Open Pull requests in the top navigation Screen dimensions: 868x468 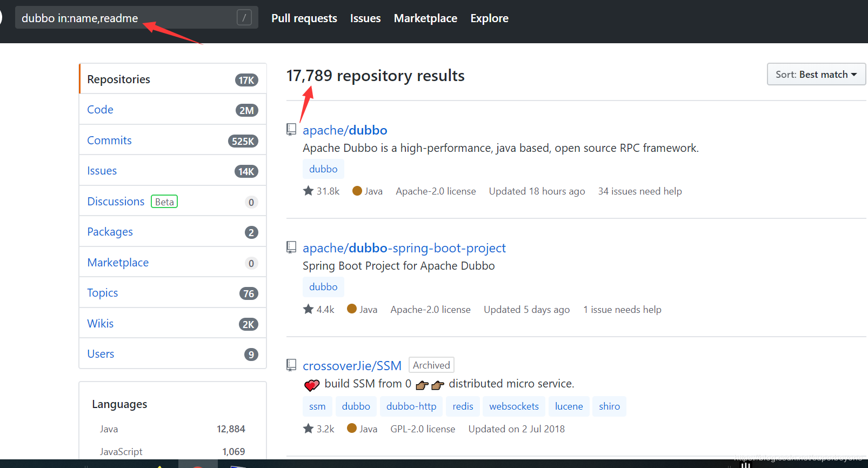coord(304,18)
